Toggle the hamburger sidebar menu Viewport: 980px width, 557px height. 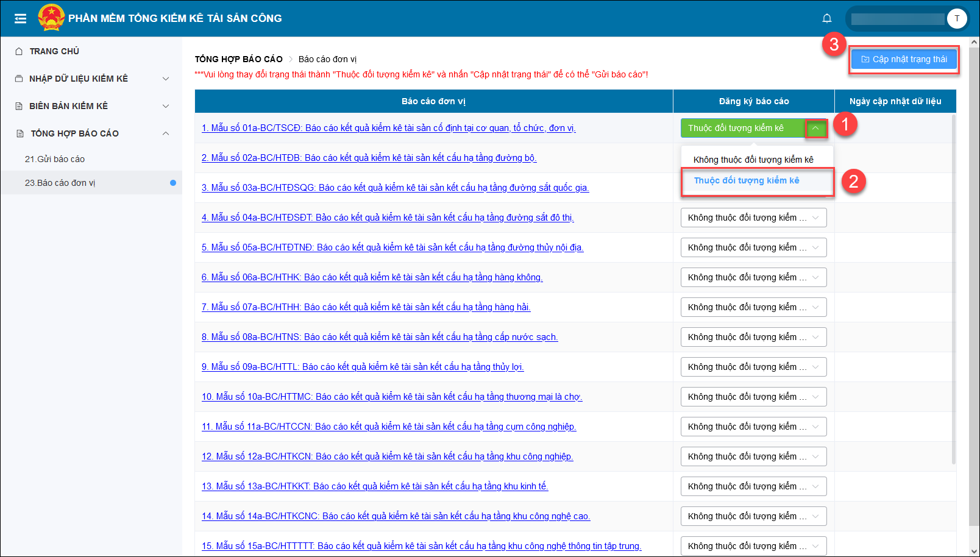[20, 18]
